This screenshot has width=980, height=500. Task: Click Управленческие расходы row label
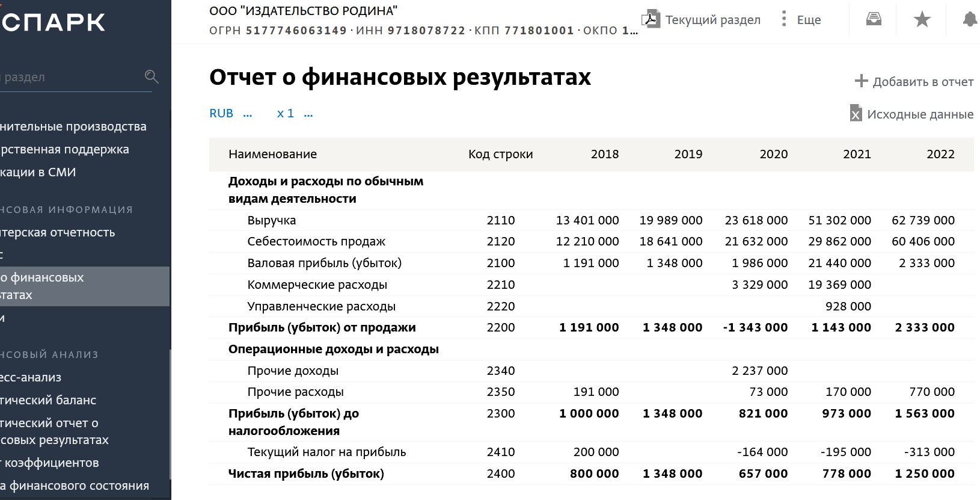pyautogui.click(x=321, y=306)
